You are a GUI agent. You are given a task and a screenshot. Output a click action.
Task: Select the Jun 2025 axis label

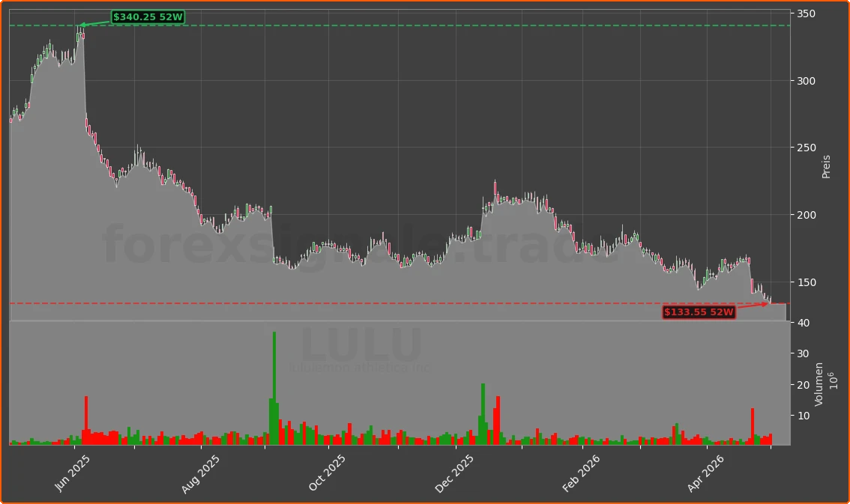(71, 473)
